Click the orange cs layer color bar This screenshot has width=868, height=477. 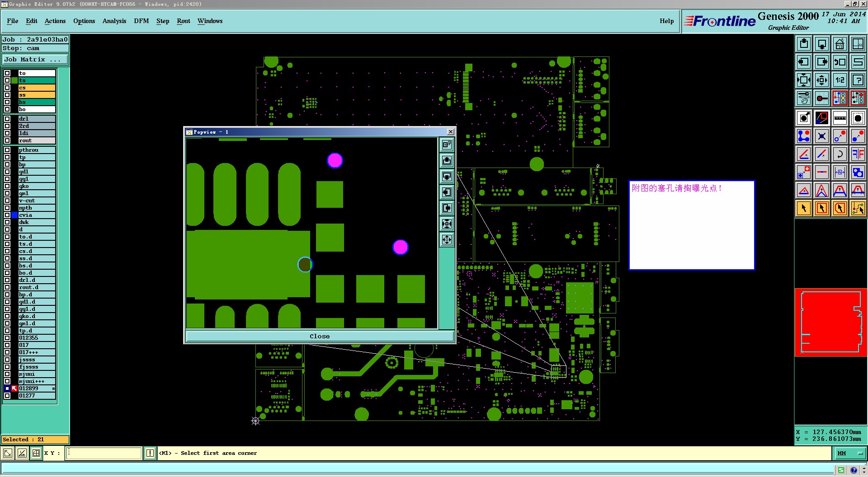[x=37, y=88]
